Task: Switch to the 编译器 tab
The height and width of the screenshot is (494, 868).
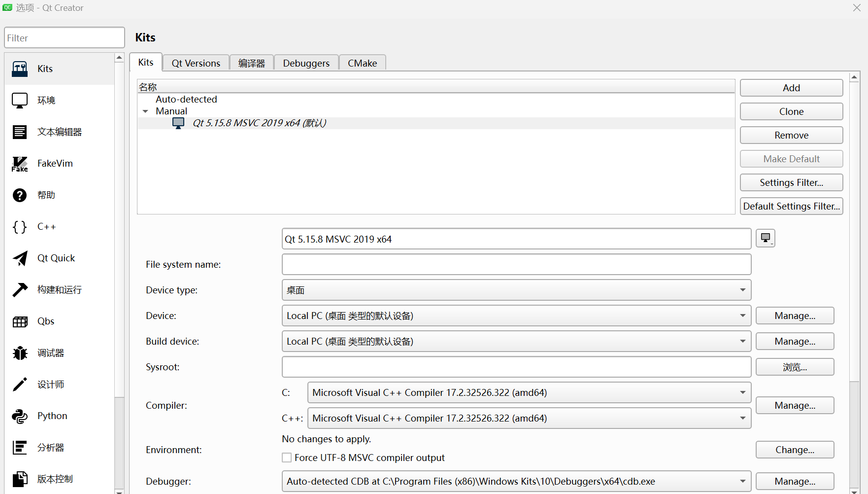Action: pyautogui.click(x=252, y=63)
